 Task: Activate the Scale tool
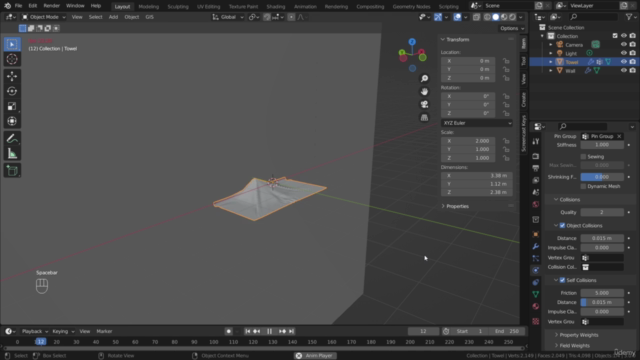click(12, 106)
